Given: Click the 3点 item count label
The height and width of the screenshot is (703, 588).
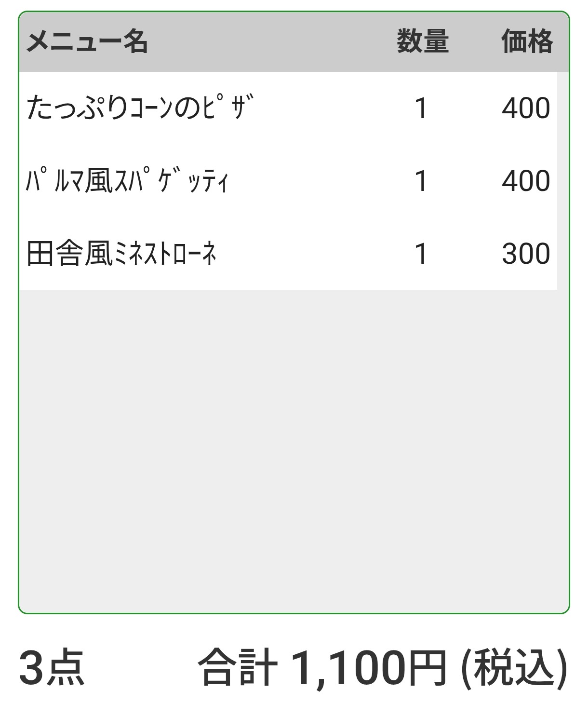Looking at the screenshot, I should click(52, 668).
